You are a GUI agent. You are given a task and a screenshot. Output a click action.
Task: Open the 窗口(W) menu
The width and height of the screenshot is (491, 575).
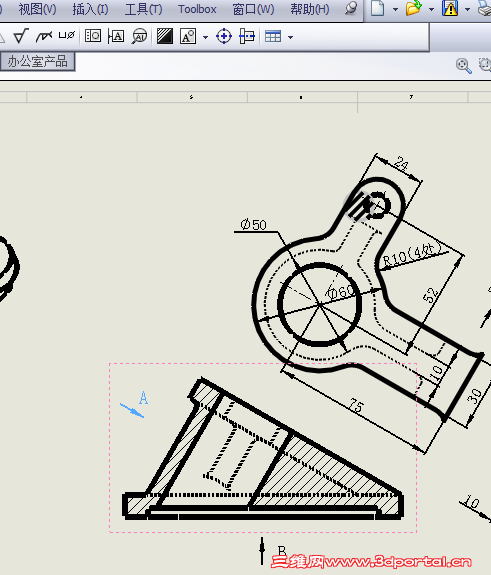[253, 9]
